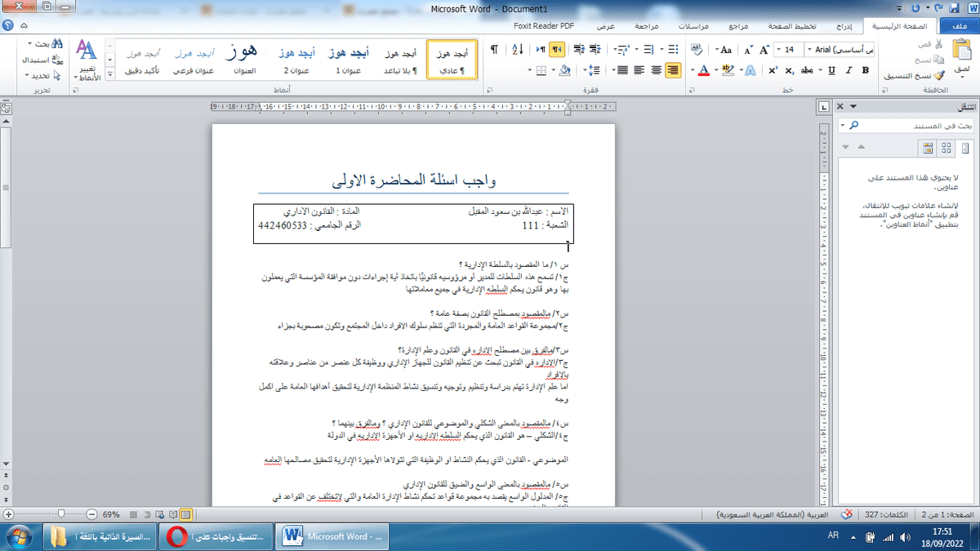Click the Bold formatting icon

tap(866, 71)
